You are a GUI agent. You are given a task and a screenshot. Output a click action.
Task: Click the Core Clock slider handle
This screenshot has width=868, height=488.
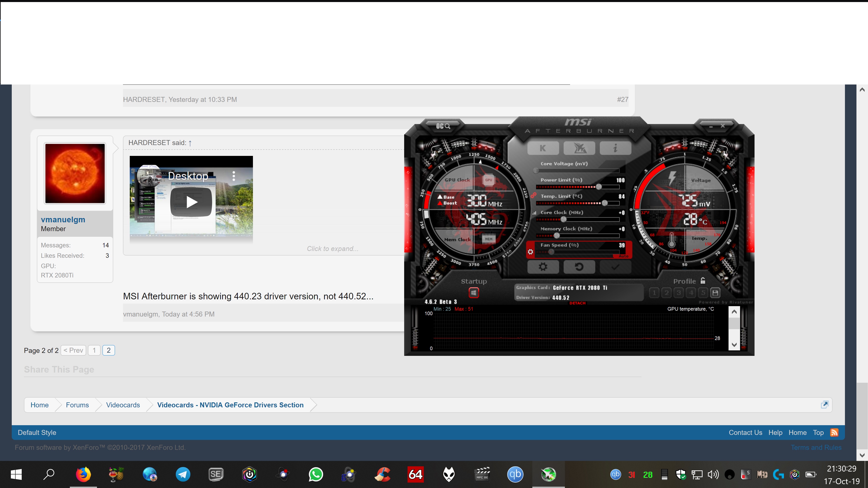coord(563,219)
